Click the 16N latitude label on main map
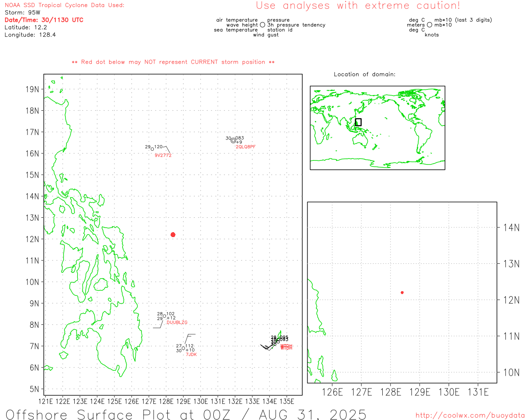The image size is (525, 420). pos(32,153)
